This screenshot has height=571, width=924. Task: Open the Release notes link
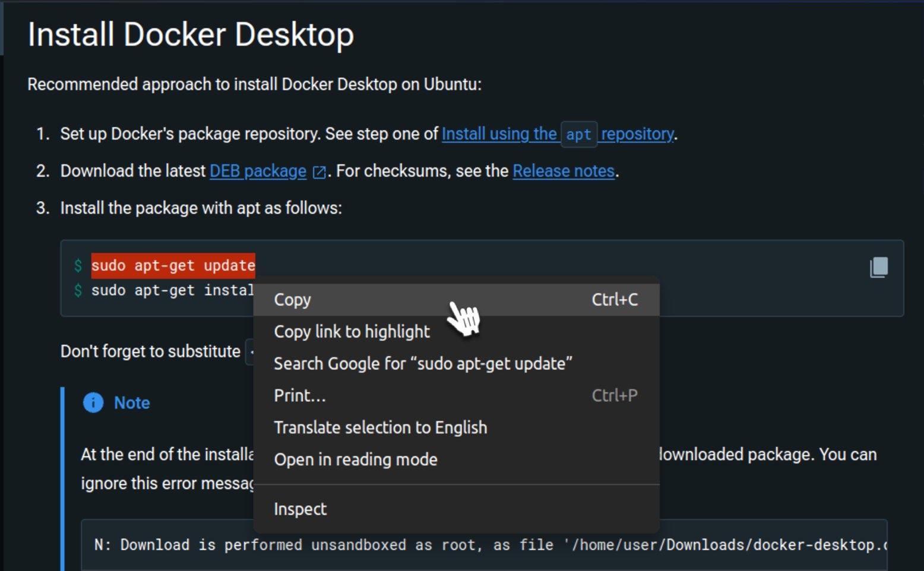click(564, 171)
